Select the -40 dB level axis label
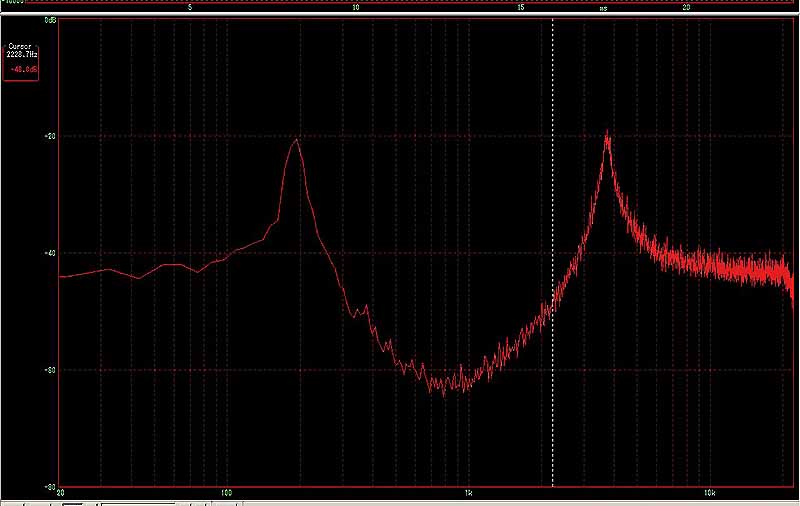The image size is (800, 506). tap(49, 253)
